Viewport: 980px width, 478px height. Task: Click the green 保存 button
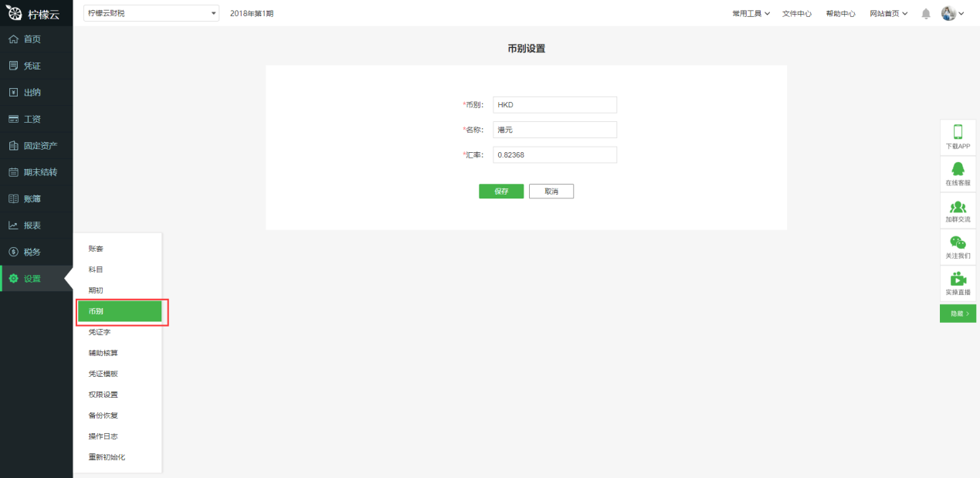tap(501, 192)
